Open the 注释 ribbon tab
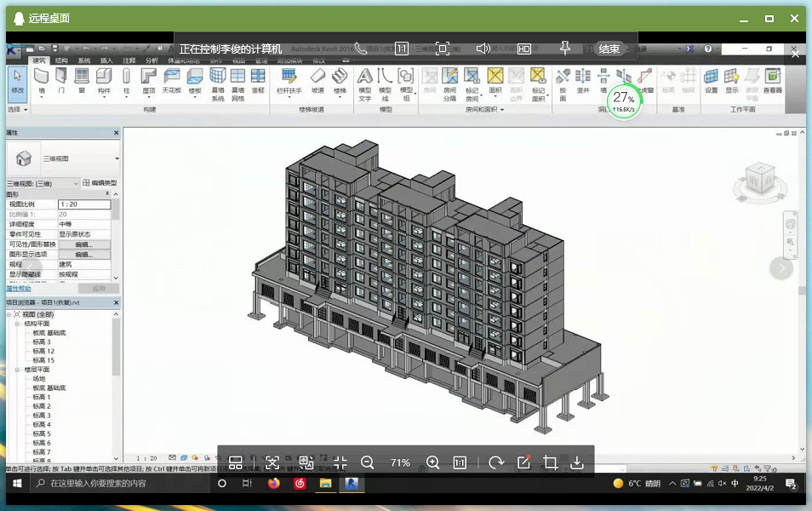This screenshot has height=511, width=812. click(129, 60)
